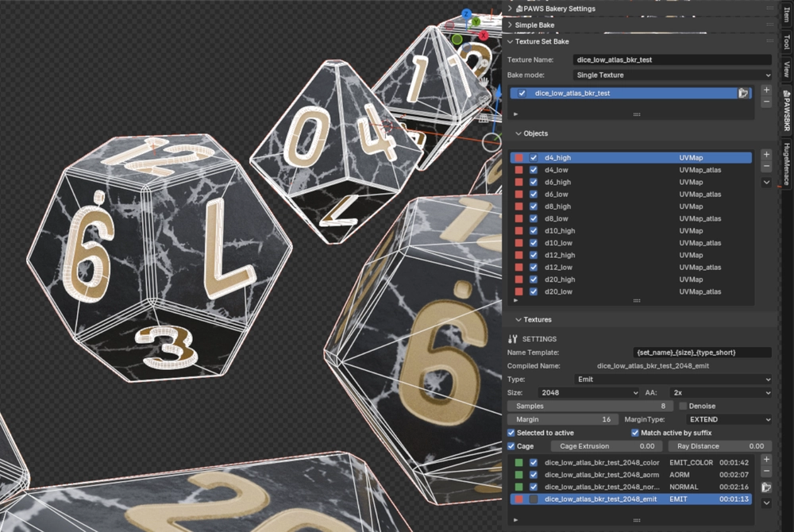Select the dice_low_atlas_bkr_test_2048_color texture row
Screen dimensions: 794x532
pyautogui.click(x=631, y=463)
